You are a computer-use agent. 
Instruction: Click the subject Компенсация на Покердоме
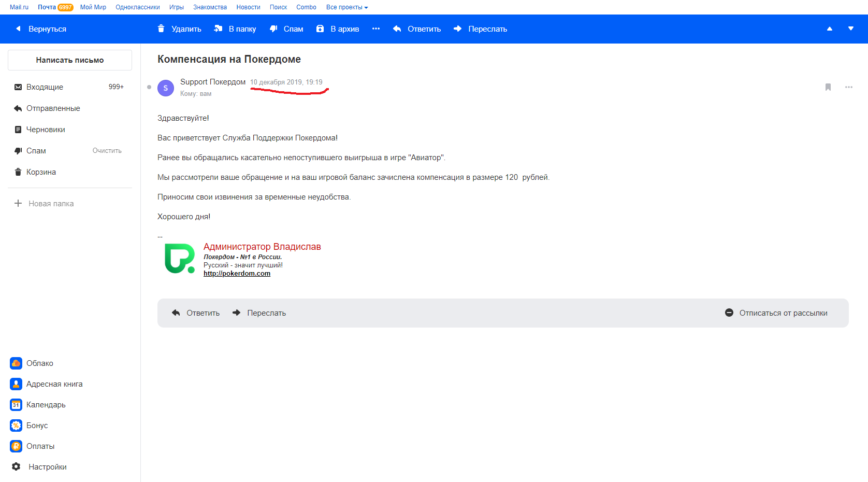[x=229, y=59]
